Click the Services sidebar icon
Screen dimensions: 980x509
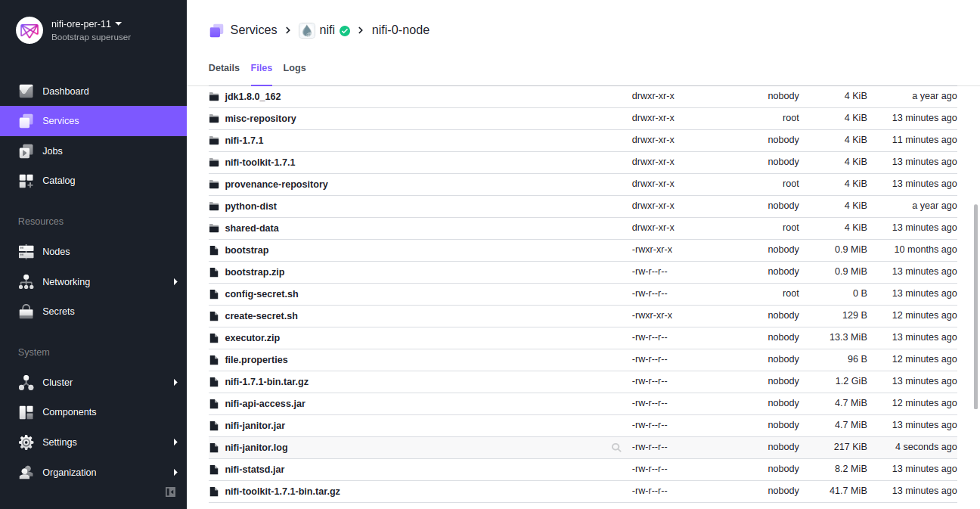(26, 121)
